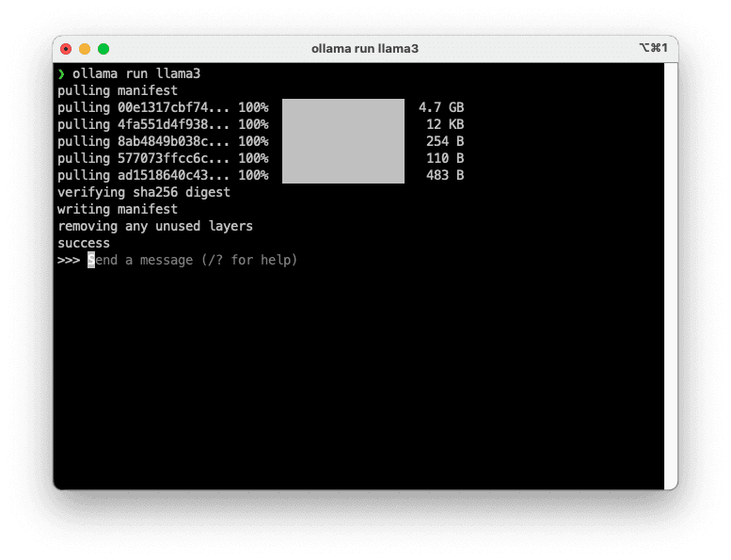The width and height of the screenshot is (731, 560).
Task: Click the 'success' status line
Action: click(x=84, y=243)
